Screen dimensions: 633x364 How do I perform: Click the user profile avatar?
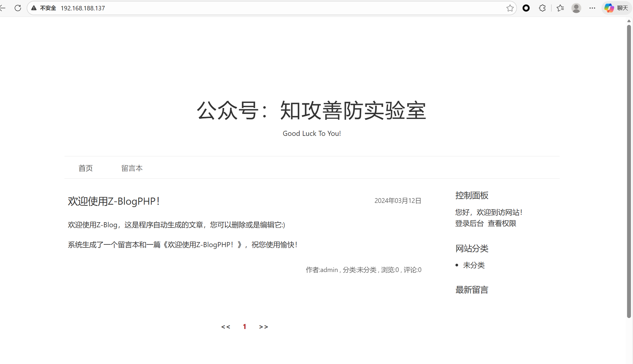click(x=576, y=8)
